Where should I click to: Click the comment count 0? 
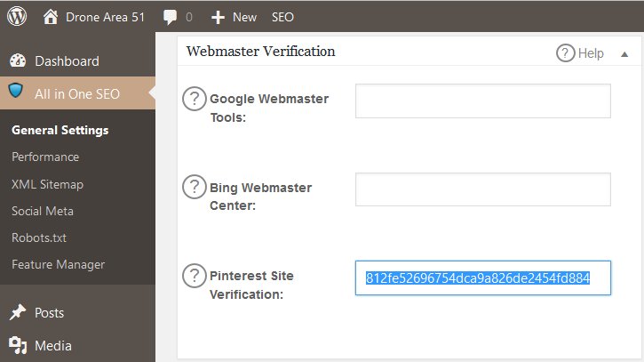[189, 17]
